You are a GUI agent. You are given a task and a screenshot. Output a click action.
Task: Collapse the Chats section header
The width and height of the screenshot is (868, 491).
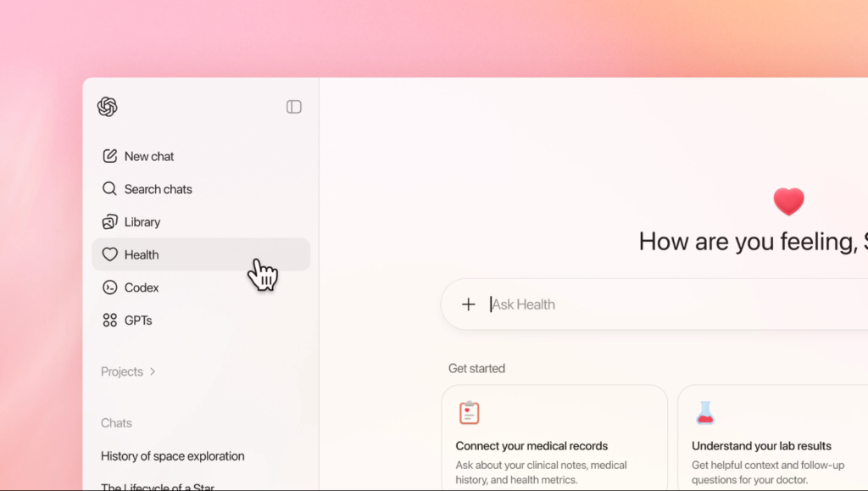(116, 423)
